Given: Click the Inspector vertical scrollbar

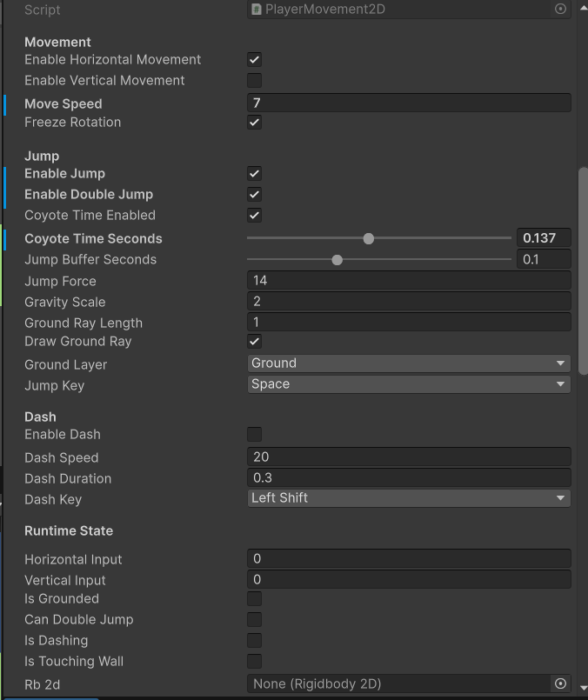Looking at the screenshot, I should click(x=583, y=270).
